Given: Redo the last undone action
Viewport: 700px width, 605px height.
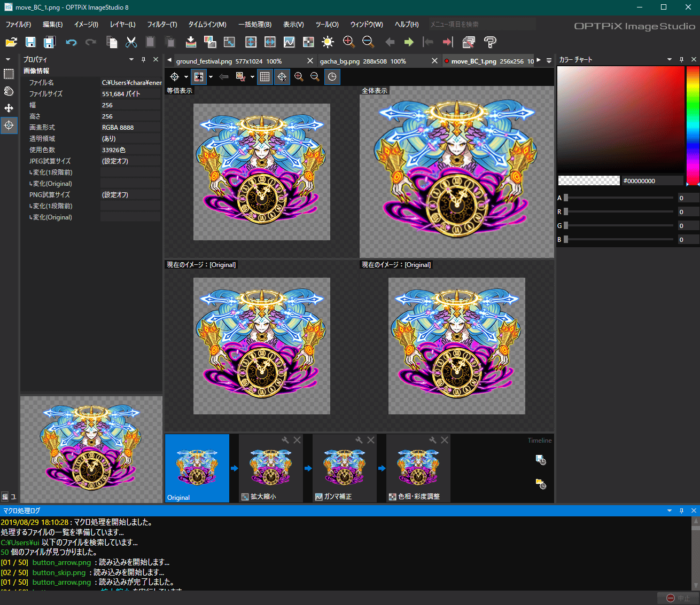Looking at the screenshot, I should coord(91,42).
